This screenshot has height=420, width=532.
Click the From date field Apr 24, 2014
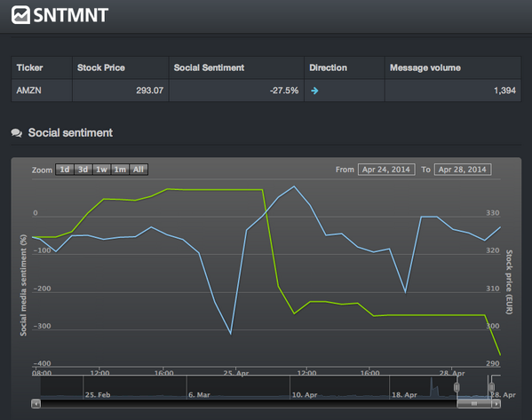(386, 170)
